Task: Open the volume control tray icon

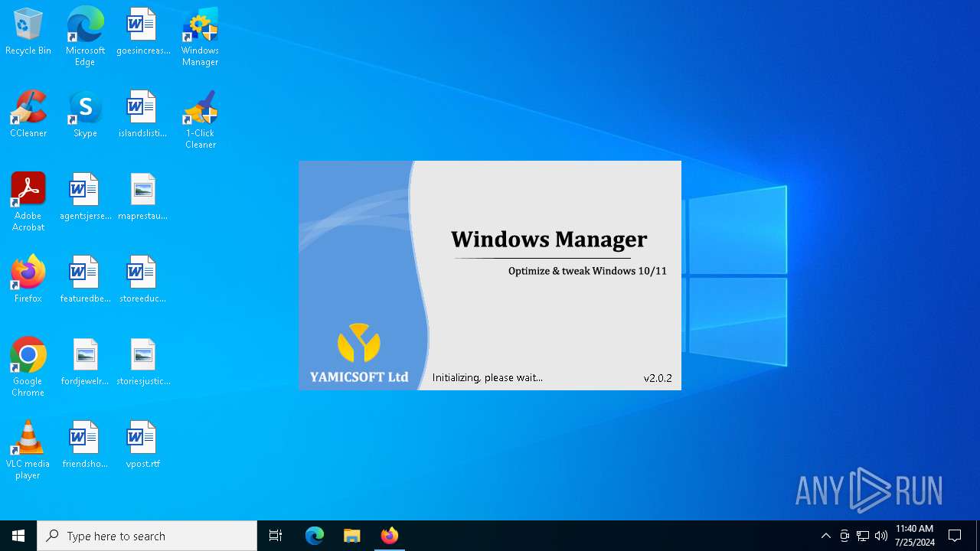Action: point(881,536)
